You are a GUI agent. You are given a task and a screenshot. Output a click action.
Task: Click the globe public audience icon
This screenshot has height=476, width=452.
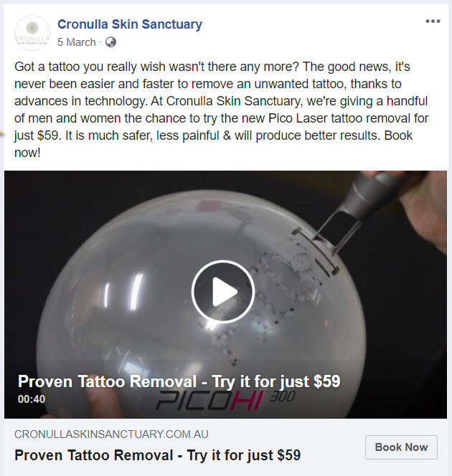coord(111,42)
